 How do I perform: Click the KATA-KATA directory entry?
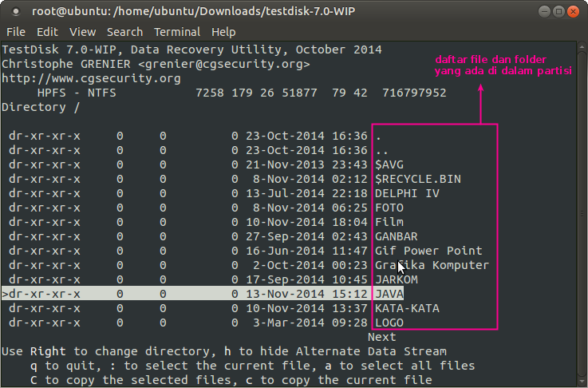[x=407, y=308]
